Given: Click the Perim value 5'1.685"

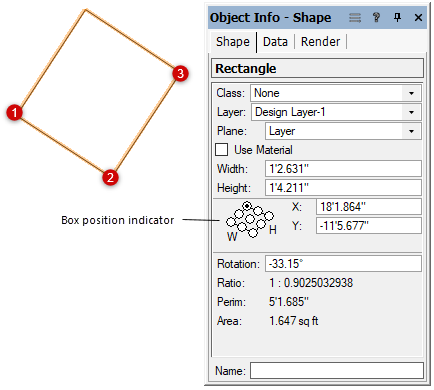Looking at the screenshot, I should point(289,302).
